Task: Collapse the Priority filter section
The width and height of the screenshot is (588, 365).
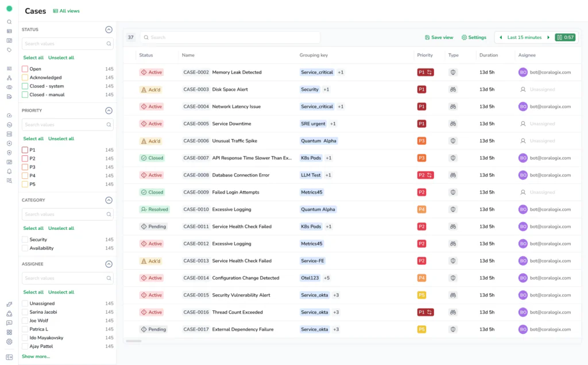Action: [109, 110]
